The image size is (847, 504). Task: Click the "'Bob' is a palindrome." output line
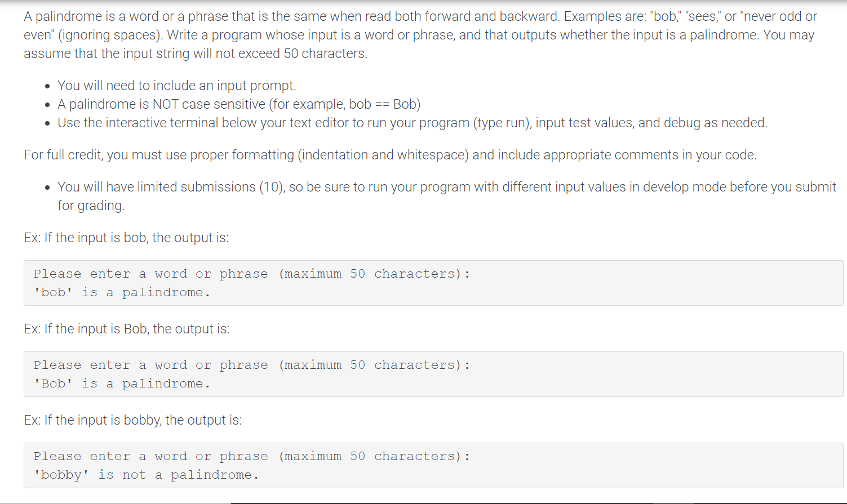(x=122, y=383)
